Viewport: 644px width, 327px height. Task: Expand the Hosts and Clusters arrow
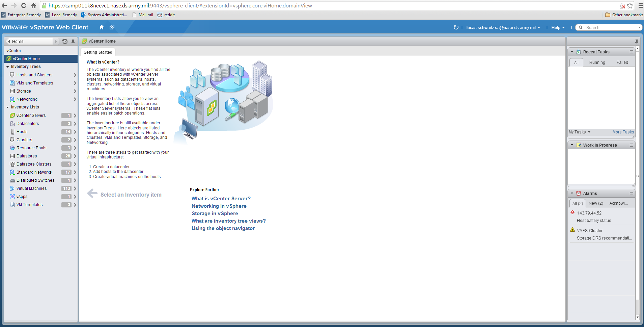click(75, 75)
